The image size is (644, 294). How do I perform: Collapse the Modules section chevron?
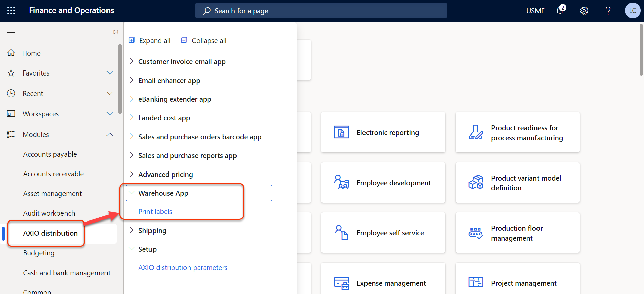coord(110,134)
